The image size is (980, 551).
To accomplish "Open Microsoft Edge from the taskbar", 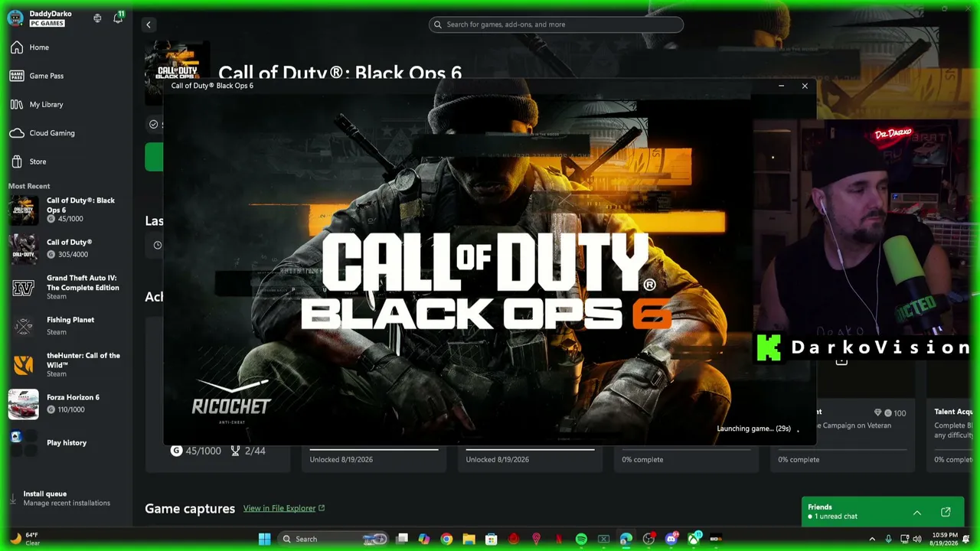I will [626, 539].
